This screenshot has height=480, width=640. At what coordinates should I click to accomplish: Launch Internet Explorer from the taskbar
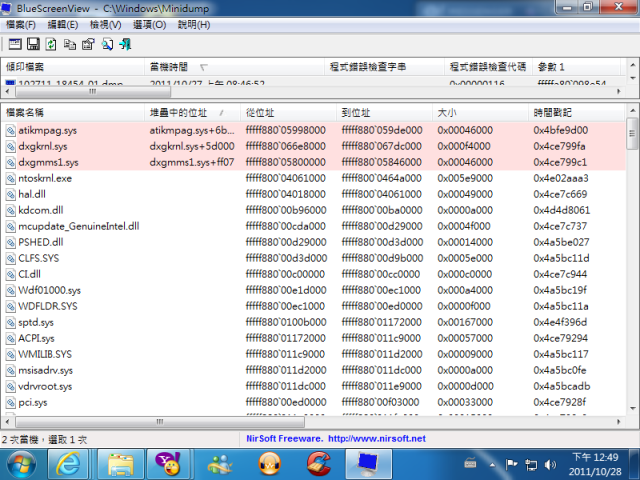[68, 464]
